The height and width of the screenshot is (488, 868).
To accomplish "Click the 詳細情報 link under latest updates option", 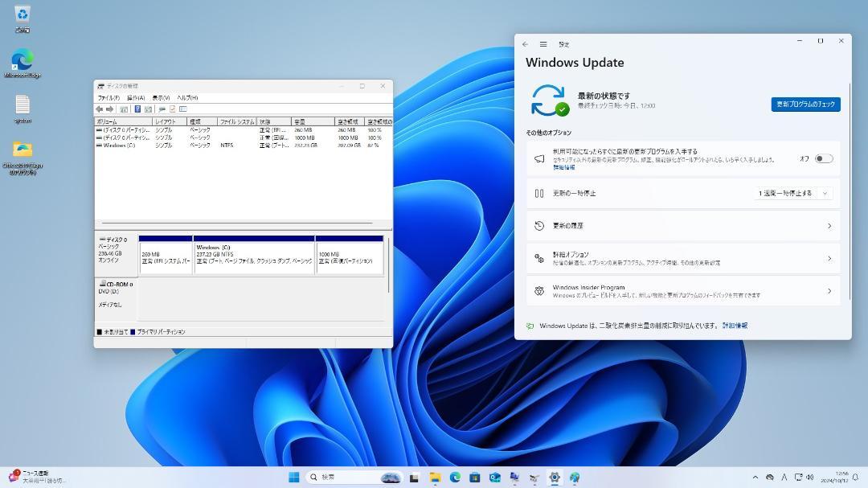I will (563, 167).
